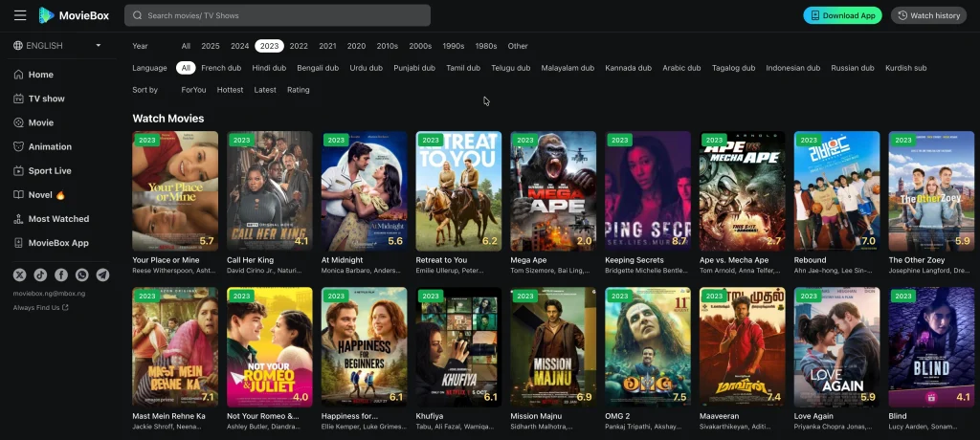Click the Not Your Romeo &... title
The image size is (980, 440).
pos(263,416)
